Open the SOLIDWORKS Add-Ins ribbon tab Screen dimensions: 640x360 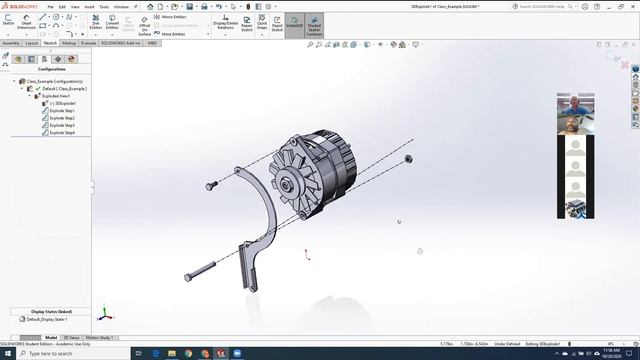121,43
